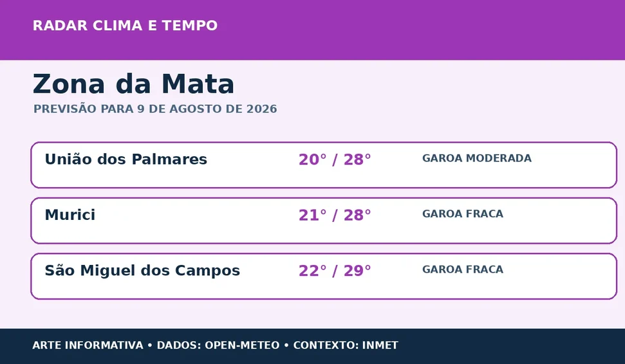Select the 22° / 29° temperature reading
625x364 pixels.
335,271
